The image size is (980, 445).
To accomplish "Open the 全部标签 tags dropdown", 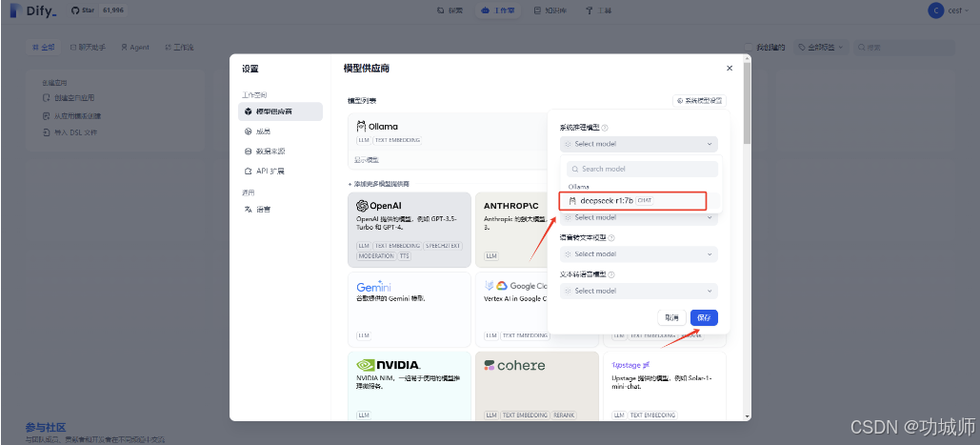I will 821,47.
